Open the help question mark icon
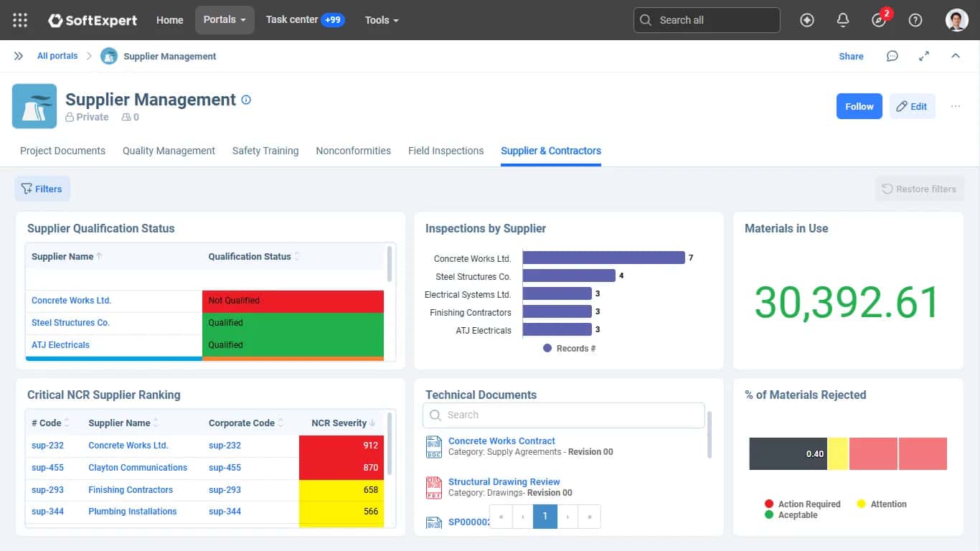 915,20
